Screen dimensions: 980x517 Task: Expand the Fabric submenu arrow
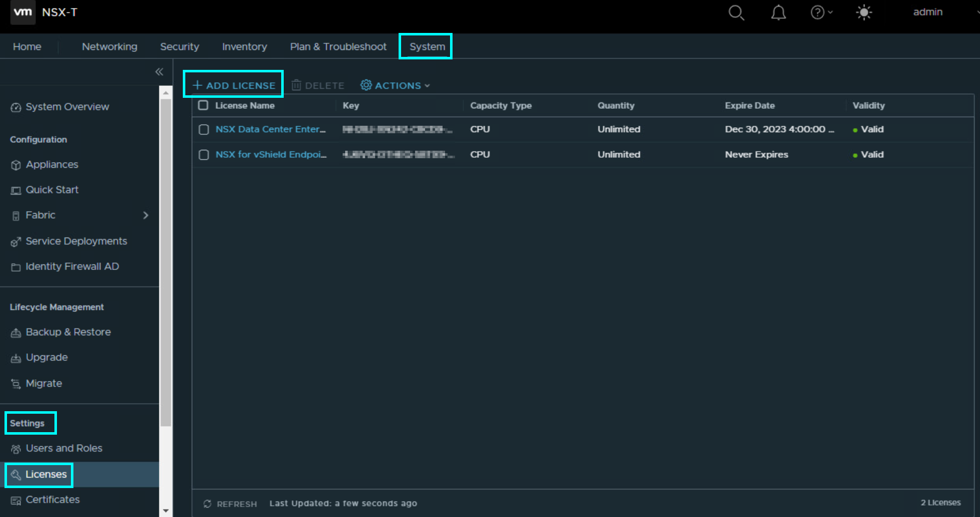(146, 215)
